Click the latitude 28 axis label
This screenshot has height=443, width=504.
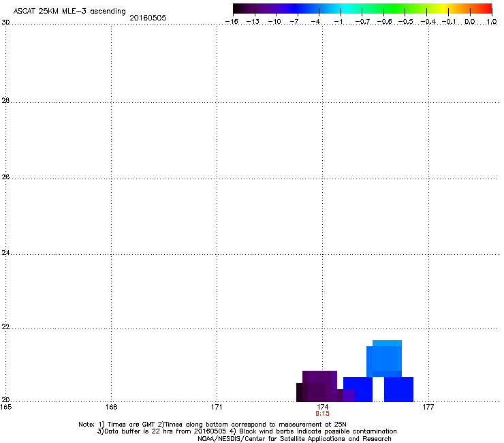[x=5, y=100]
